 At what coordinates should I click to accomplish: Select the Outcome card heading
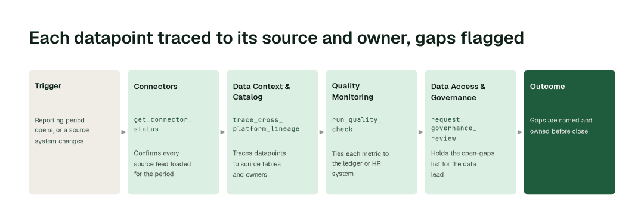pyautogui.click(x=547, y=87)
